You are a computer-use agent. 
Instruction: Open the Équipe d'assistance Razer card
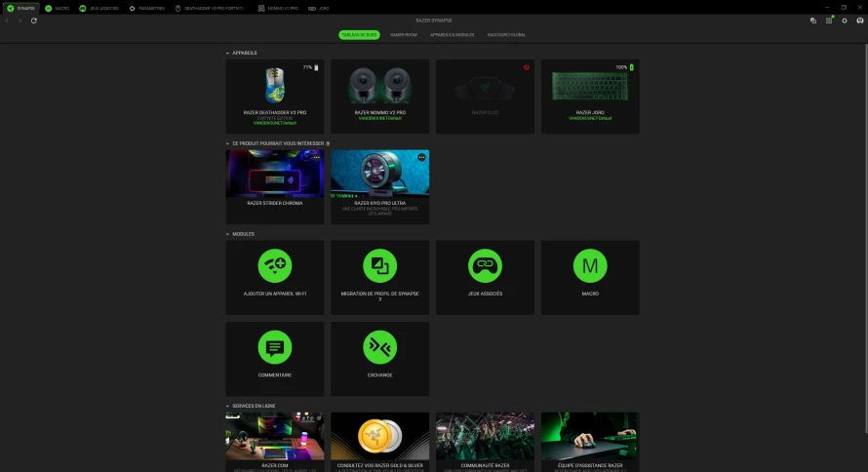pyautogui.click(x=590, y=442)
